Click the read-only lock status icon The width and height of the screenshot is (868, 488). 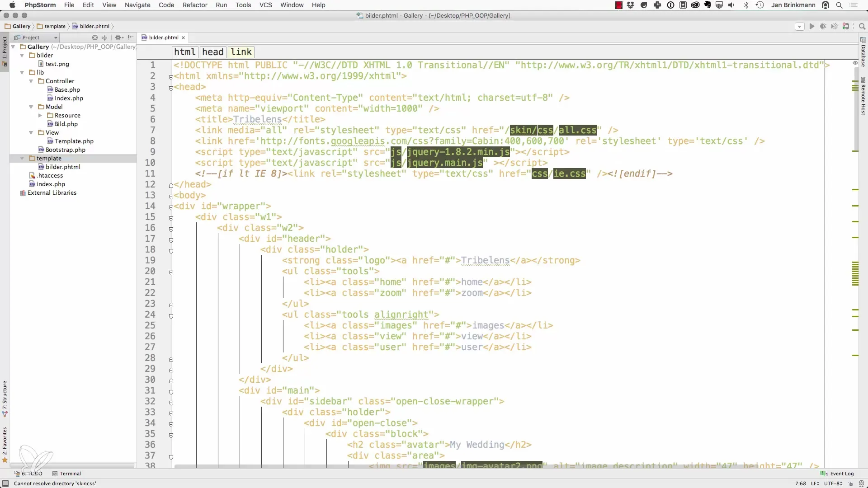(850, 483)
